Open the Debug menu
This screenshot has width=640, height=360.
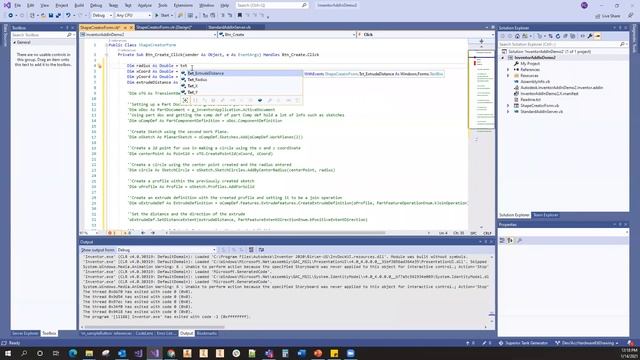[x=96, y=5]
